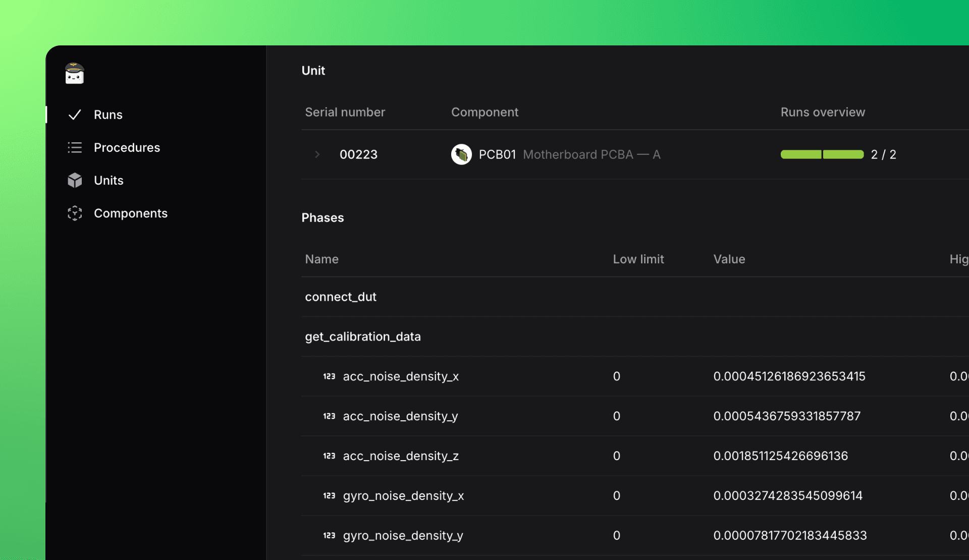Select the get_calibration_data phase row
Viewport: 969px width, 560px height.
tap(363, 337)
